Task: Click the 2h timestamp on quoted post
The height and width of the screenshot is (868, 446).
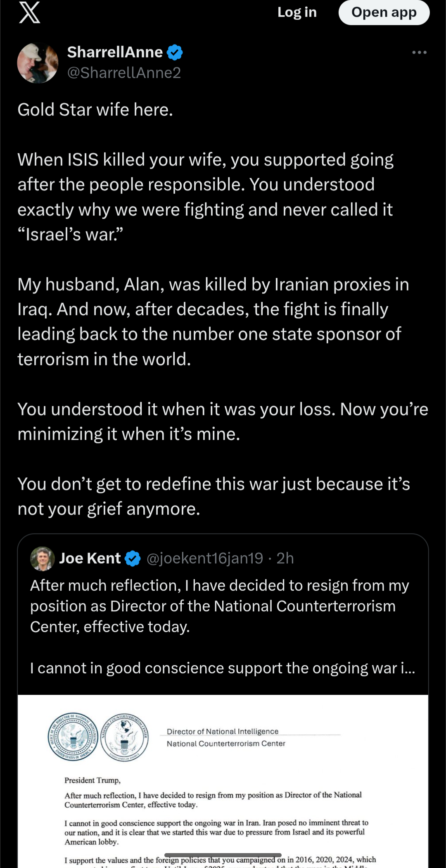Action: pyautogui.click(x=285, y=558)
